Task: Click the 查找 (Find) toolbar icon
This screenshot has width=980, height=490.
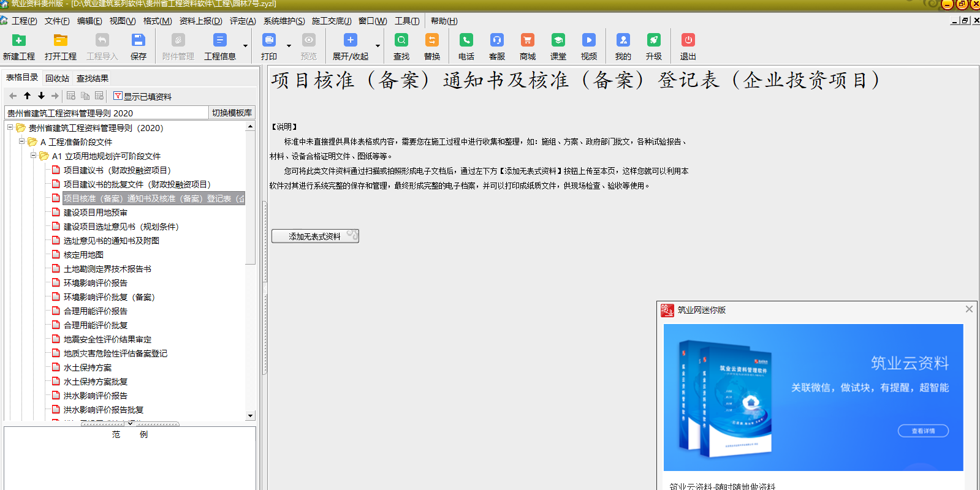Action: [x=401, y=40]
